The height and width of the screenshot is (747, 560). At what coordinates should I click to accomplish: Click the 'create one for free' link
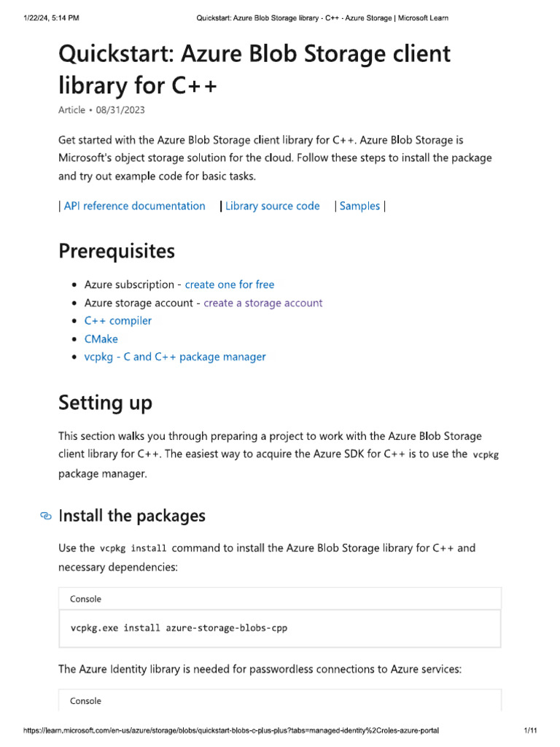pos(230,285)
